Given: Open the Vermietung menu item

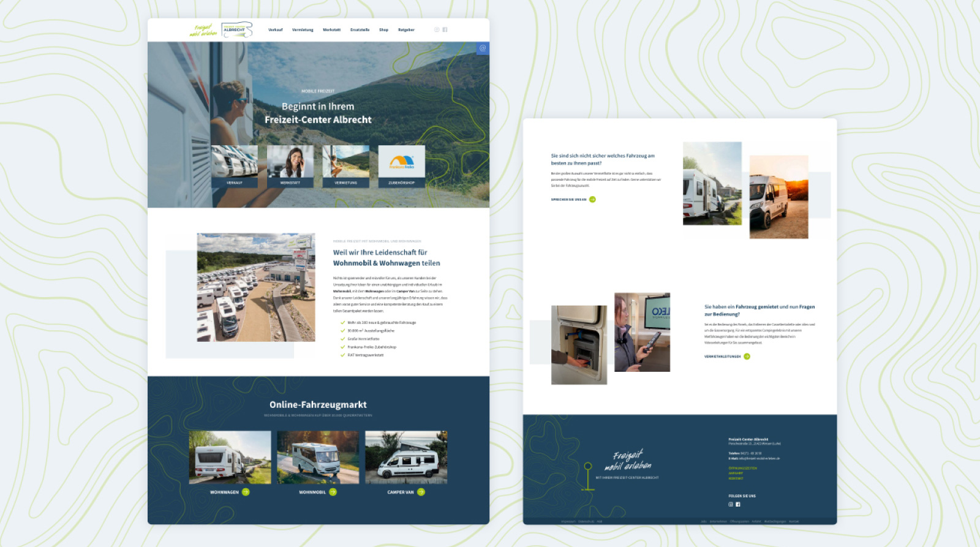Looking at the screenshot, I should 303,29.
